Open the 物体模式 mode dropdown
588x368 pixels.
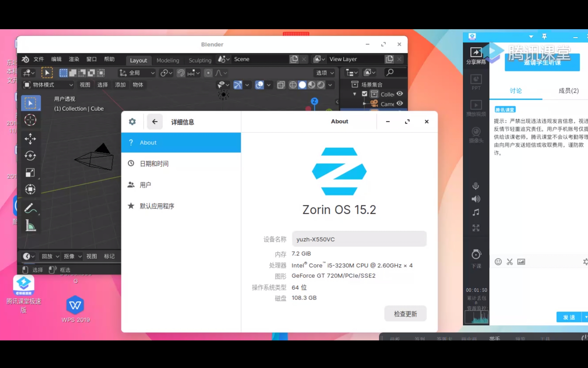tap(48, 85)
